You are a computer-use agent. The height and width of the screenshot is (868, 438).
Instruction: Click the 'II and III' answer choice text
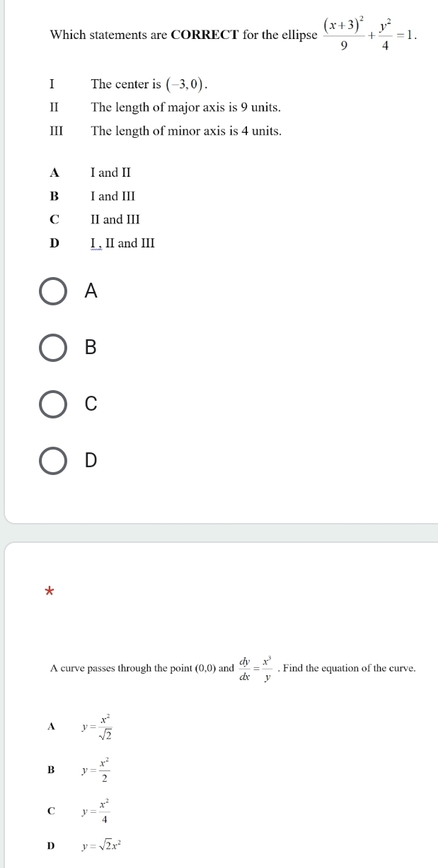point(116,220)
